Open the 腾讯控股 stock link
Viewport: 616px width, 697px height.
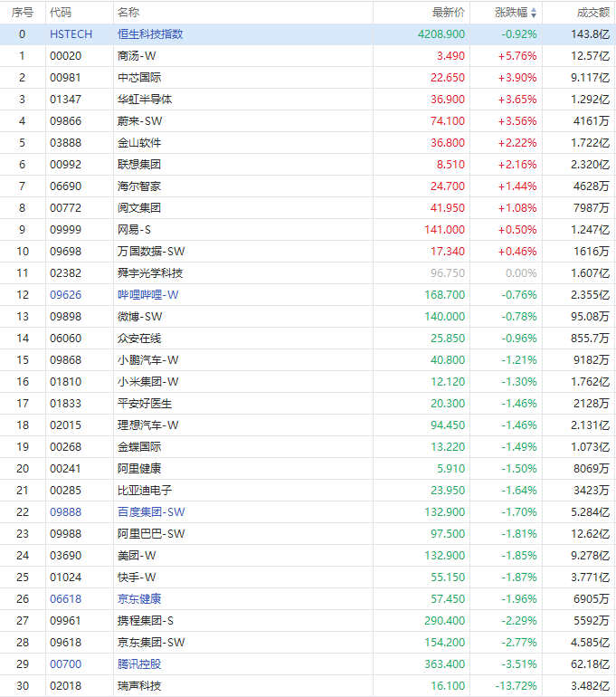coord(139,664)
